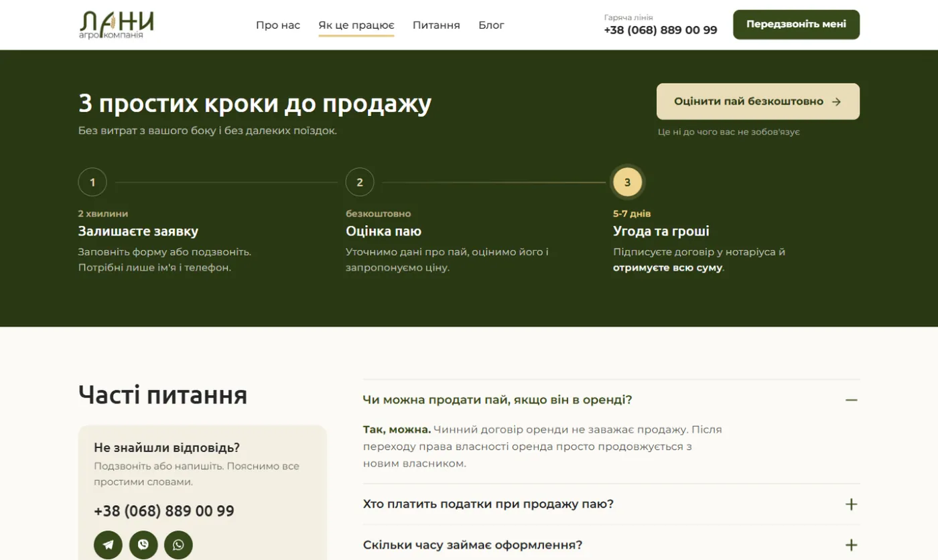Open Viber contact icon
Screen dimensions: 938x560
tap(143, 545)
